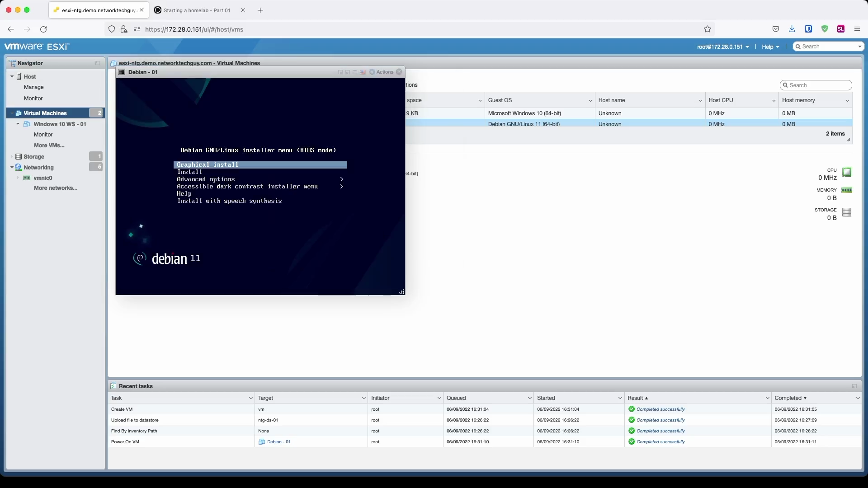
Task: Open Actions gear menu in Debian console
Action: coord(381,72)
